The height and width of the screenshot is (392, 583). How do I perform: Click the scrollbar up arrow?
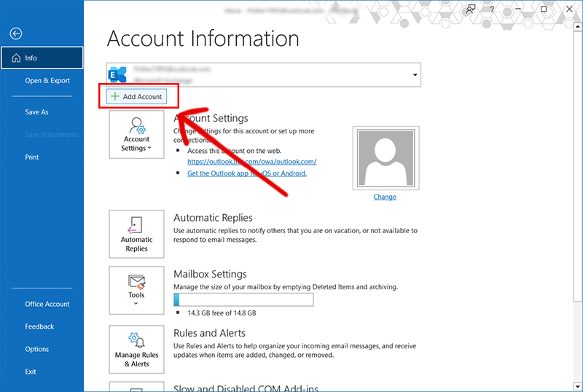(x=577, y=27)
